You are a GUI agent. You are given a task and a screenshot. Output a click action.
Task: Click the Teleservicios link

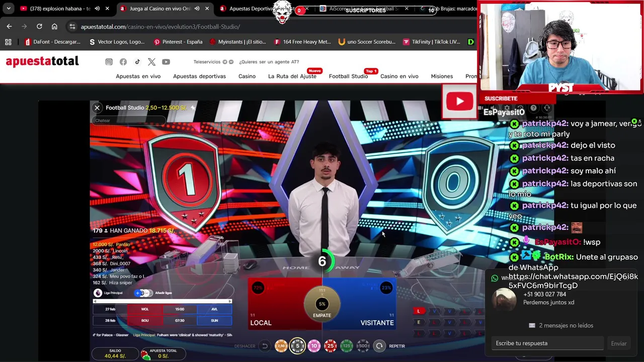pos(207,62)
